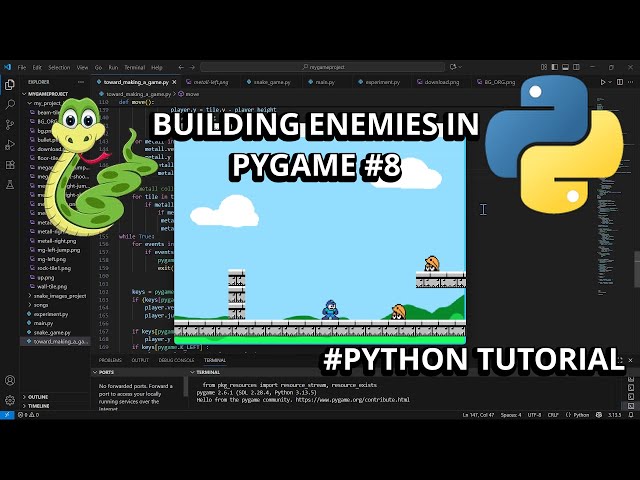Open the File menu
The image size is (640, 480).
(22, 67)
